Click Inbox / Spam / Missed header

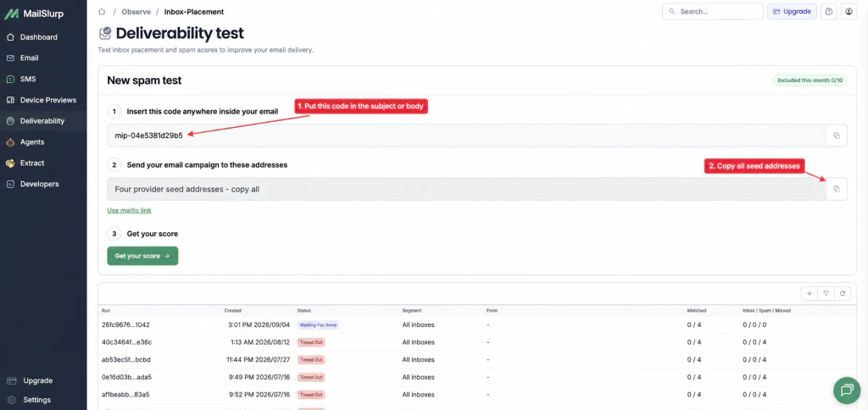click(x=766, y=310)
